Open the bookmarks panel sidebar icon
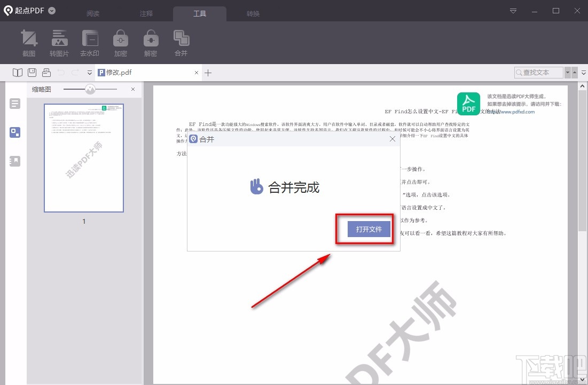The width and height of the screenshot is (588, 385). pos(15,161)
